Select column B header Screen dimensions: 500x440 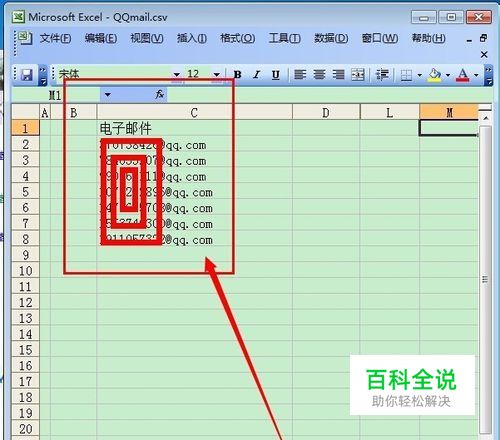[x=73, y=113]
